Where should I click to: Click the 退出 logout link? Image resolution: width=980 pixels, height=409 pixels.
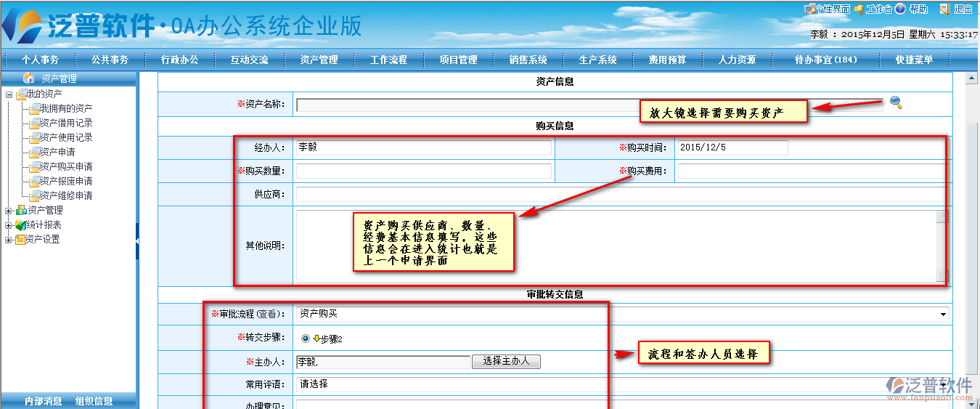963,9
